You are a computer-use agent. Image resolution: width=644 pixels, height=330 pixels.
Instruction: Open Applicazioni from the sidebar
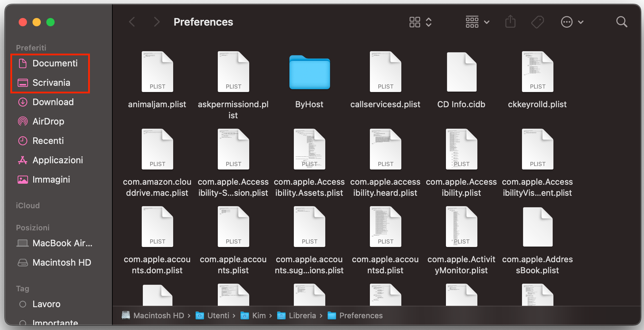(58, 160)
